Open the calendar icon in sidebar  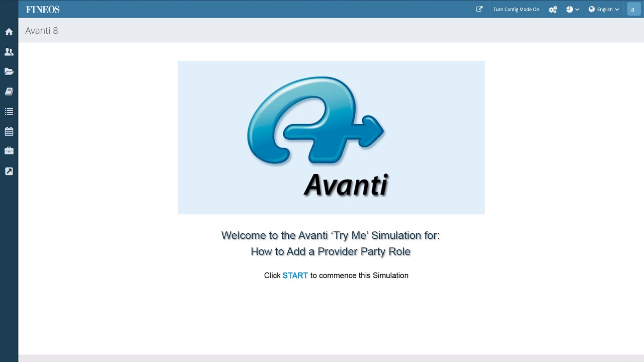tap(9, 131)
